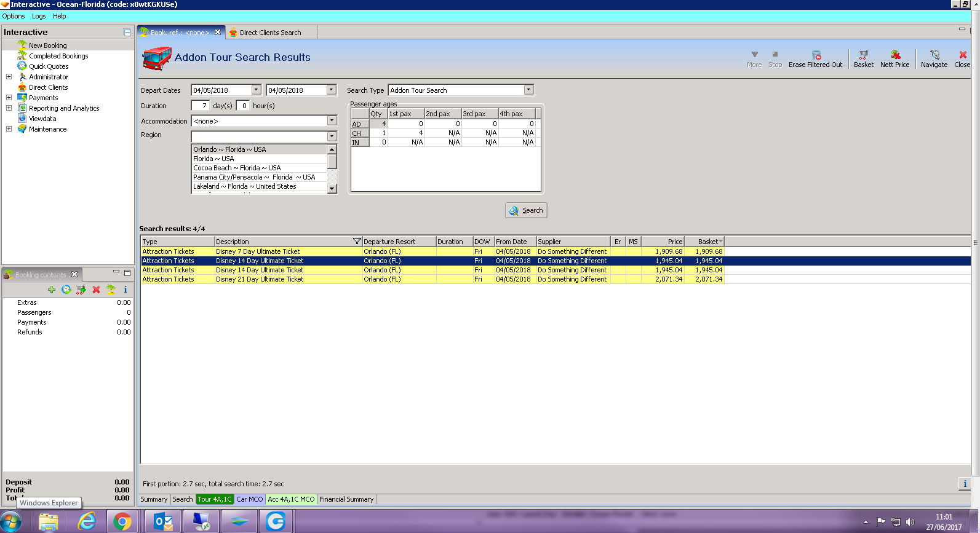Select Disney 7 Day Ultimate Ticket row

432,251
